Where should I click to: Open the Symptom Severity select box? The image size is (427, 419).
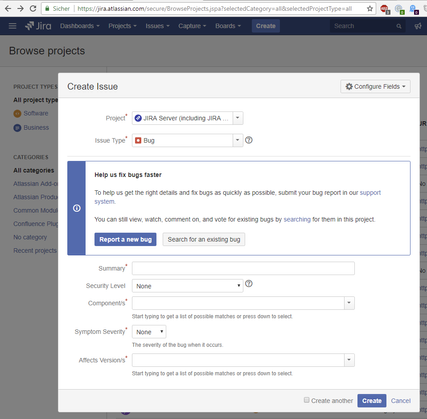click(149, 332)
